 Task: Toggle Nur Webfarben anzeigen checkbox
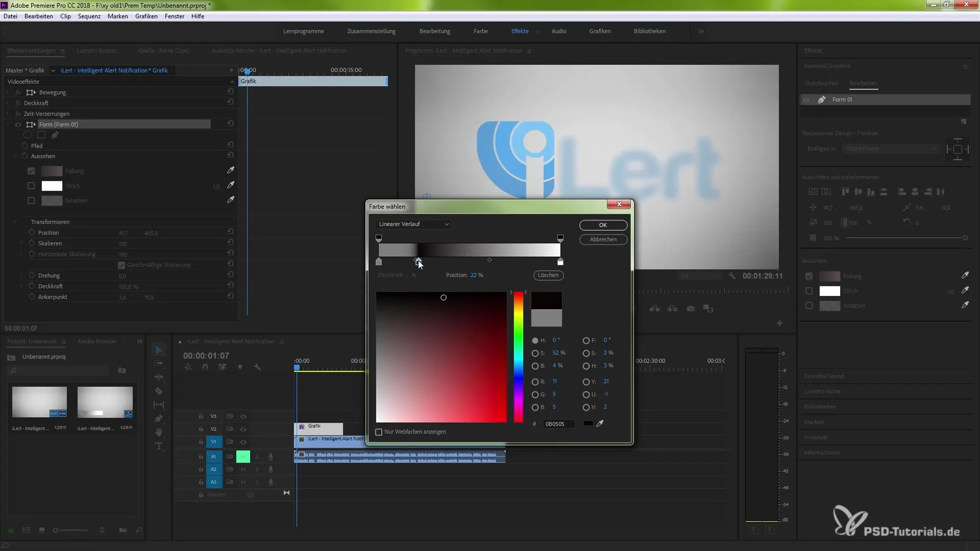[x=379, y=432]
